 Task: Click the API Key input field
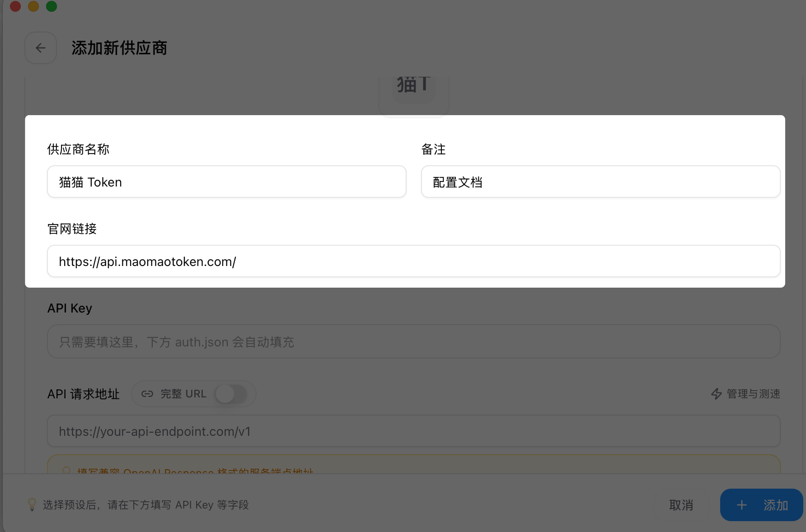coord(414,341)
